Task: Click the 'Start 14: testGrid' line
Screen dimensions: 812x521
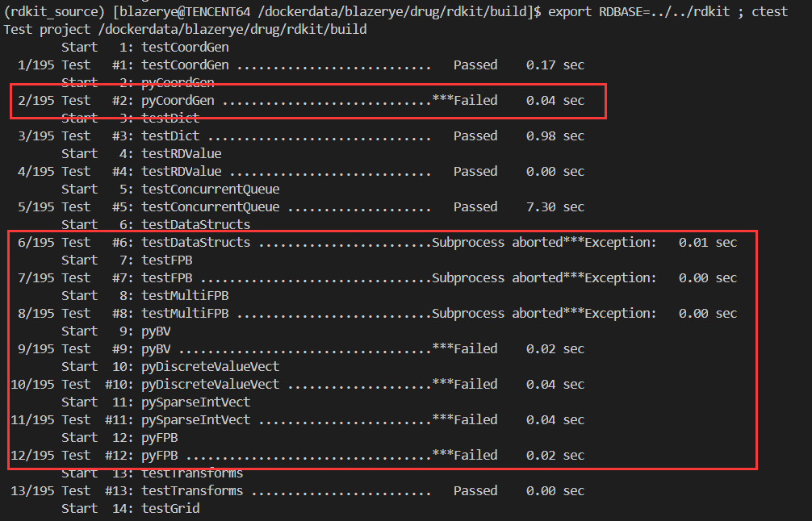Action: pyautogui.click(x=131, y=509)
